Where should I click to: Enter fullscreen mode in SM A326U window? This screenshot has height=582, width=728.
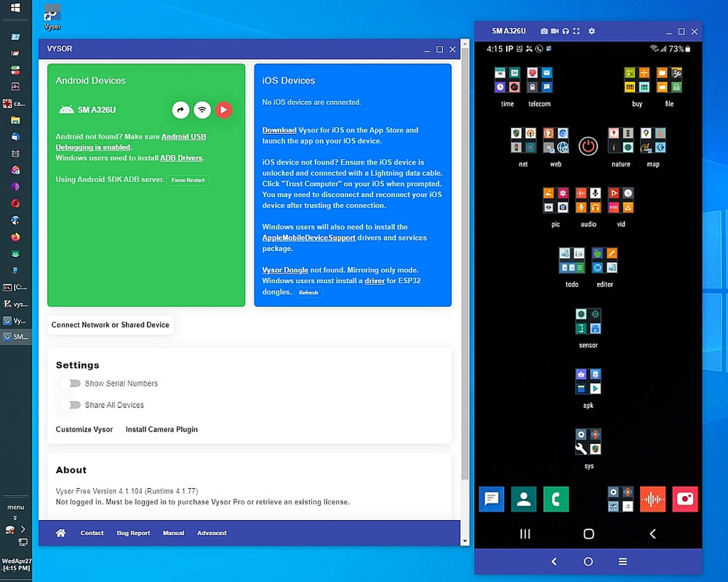pyautogui.click(x=576, y=31)
